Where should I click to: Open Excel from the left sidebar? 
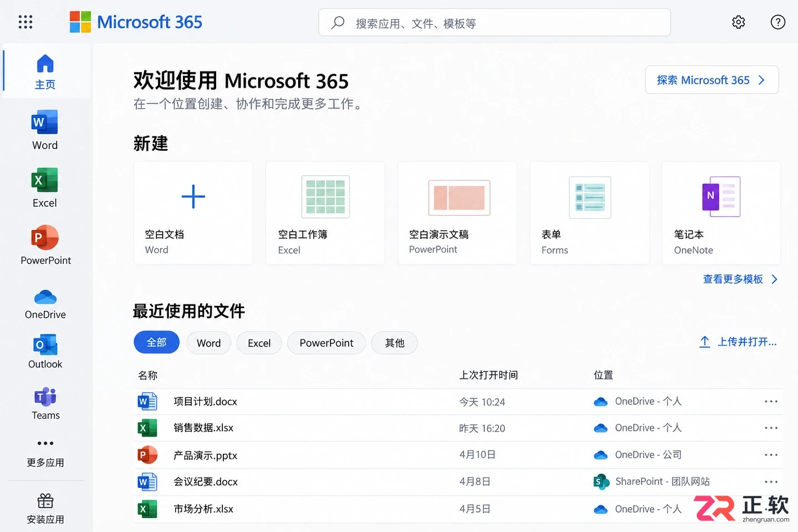click(45, 188)
